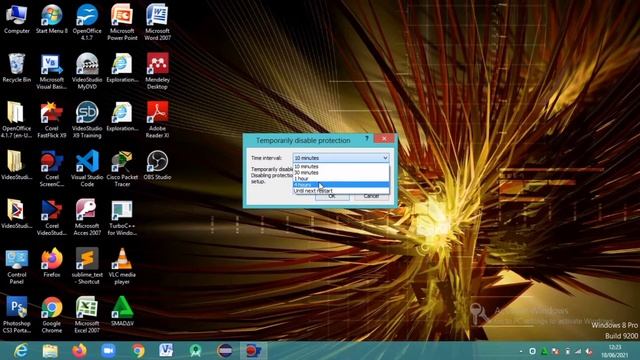This screenshot has height=360, width=640.
Task: Open VideoStudio X9 Training shortcut
Action: tap(87, 120)
